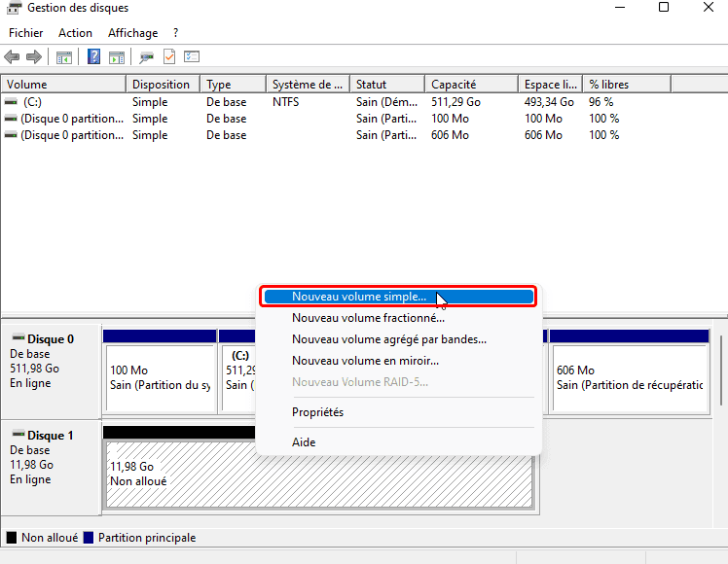Sort by the % libres column header
This screenshot has height=564, width=728.
coord(627,85)
